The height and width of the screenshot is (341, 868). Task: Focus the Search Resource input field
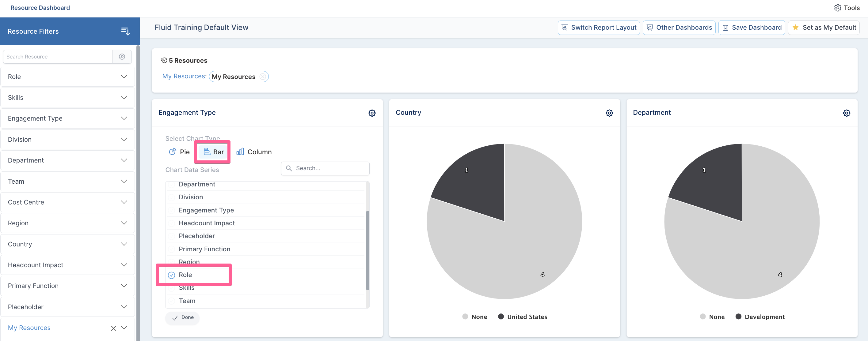coord(57,57)
